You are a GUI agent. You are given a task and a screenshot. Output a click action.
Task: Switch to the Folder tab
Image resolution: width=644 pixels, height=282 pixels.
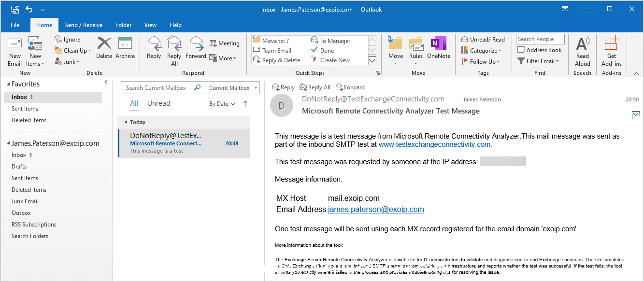[124, 25]
